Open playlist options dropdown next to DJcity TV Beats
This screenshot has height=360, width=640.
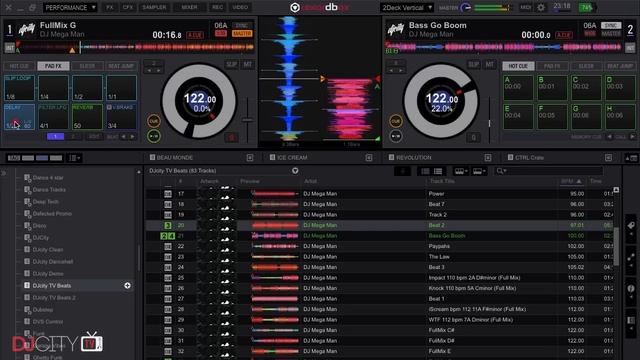coord(295,171)
